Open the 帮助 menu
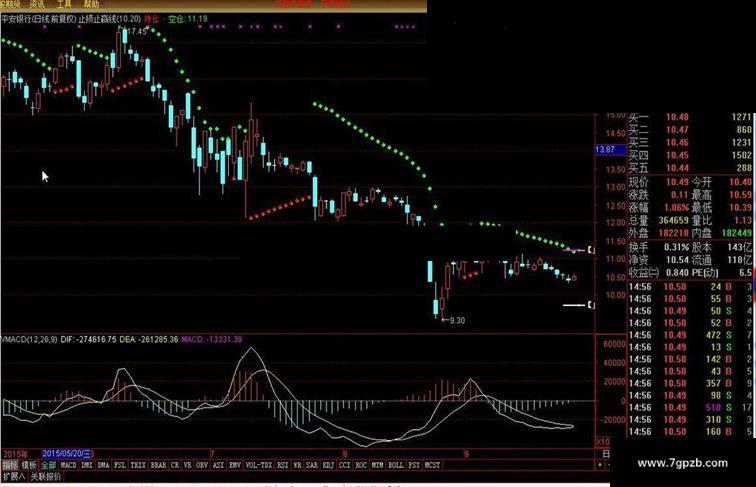Screen dimensions: 756x487 [x=91, y=4]
